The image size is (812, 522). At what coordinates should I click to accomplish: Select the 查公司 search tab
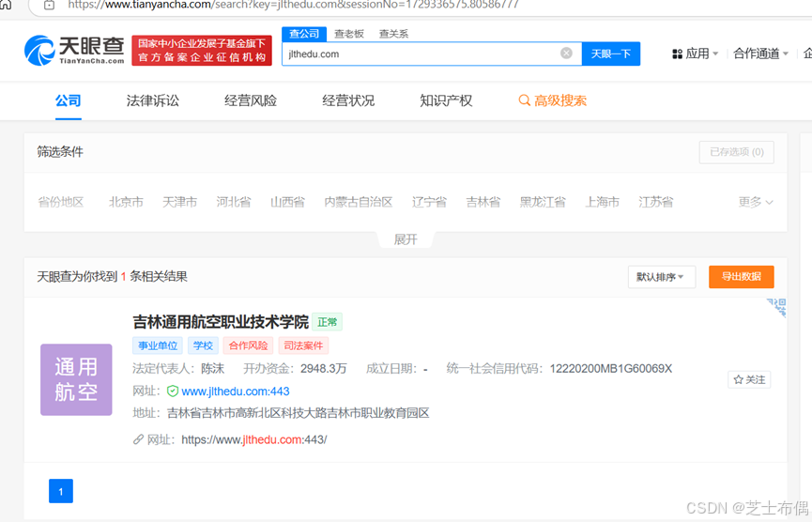pyautogui.click(x=304, y=34)
